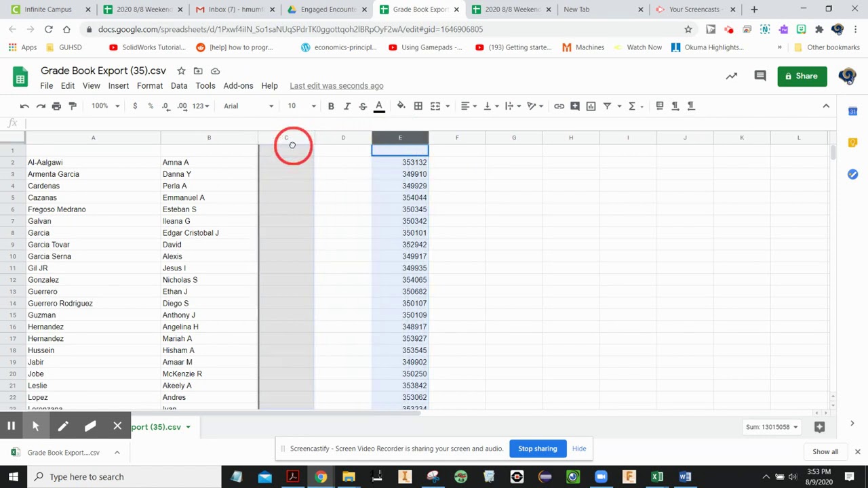Image resolution: width=868 pixels, height=488 pixels.
Task: Format the cell as currency
Action: (x=135, y=106)
